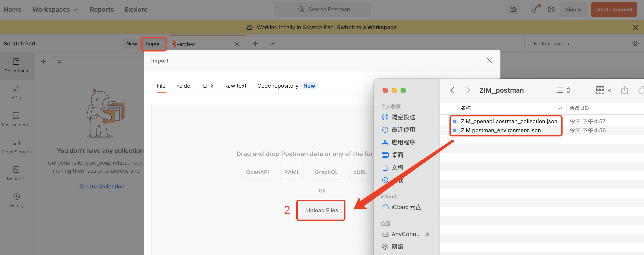Close the Import dialog

(489, 61)
